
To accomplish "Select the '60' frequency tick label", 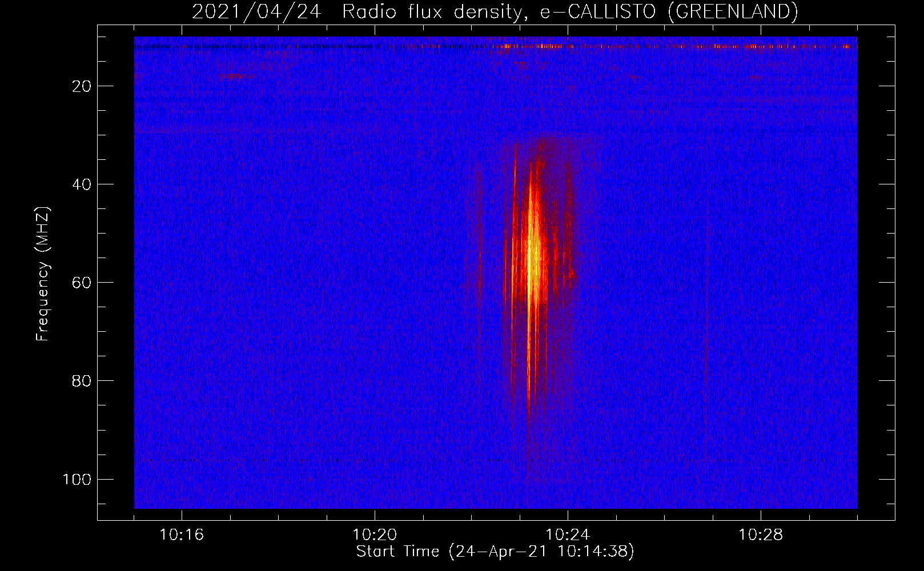I will pos(82,283).
